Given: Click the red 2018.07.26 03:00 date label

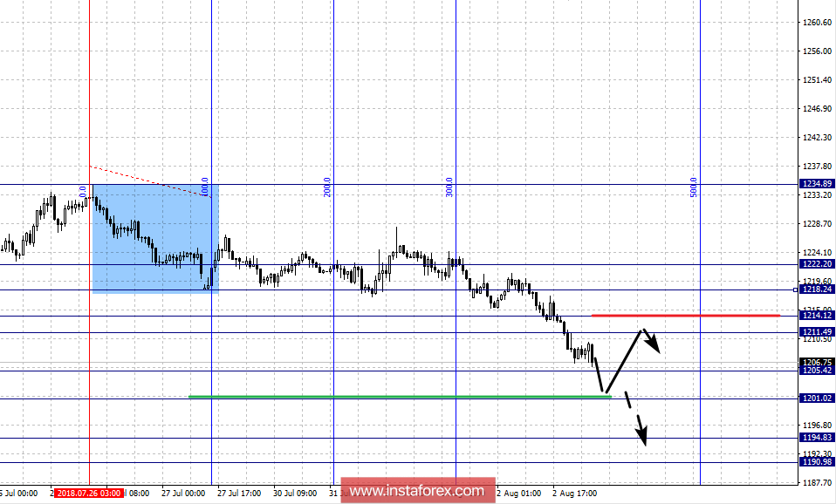Looking at the screenshot, I should (89, 494).
